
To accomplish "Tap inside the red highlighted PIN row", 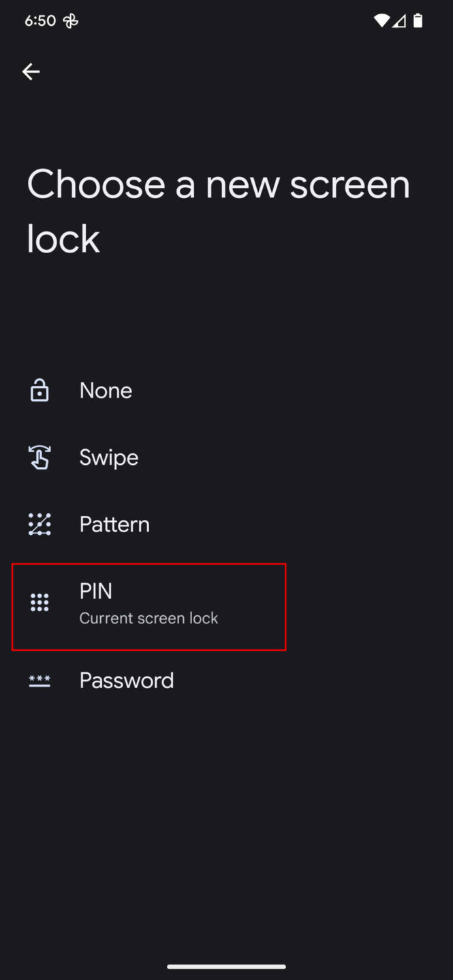I will point(149,606).
